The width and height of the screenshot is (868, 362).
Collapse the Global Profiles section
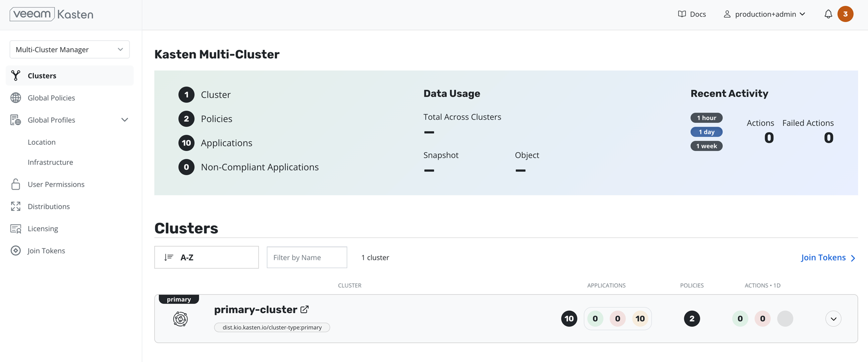tap(125, 120)
